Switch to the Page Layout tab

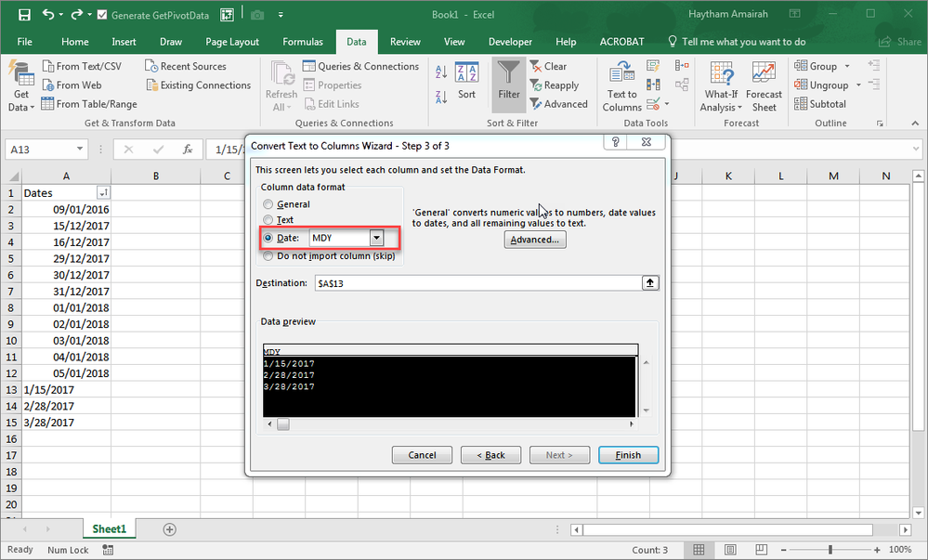point(232,42)
